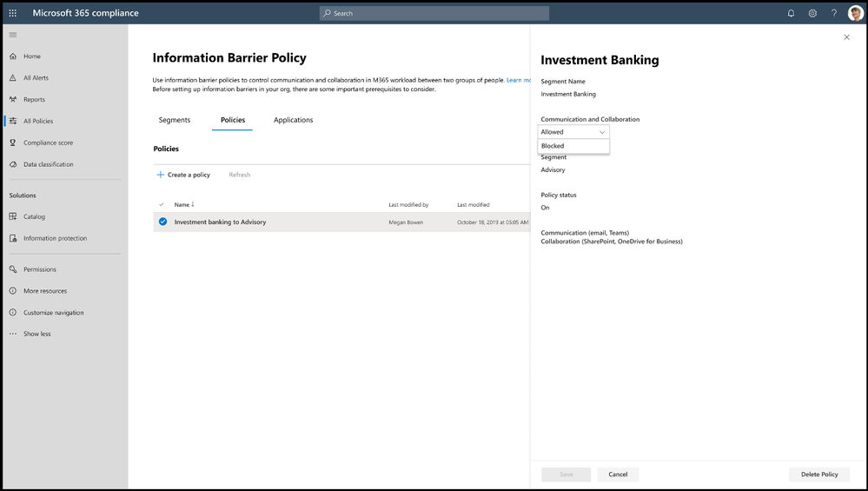Click the Advisory segment value
The width and height of the screenshot is (868, 491).
pyautogui.click(x=553, y=170)
